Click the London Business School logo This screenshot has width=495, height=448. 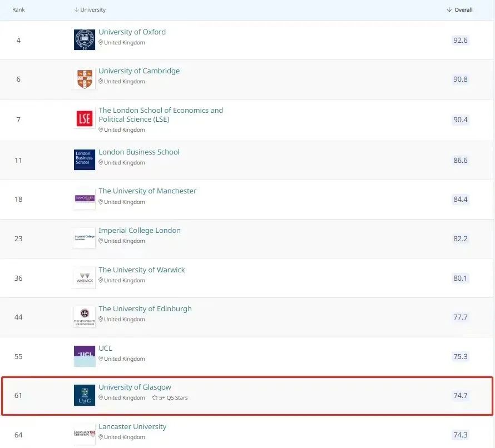tap(85, 160)
